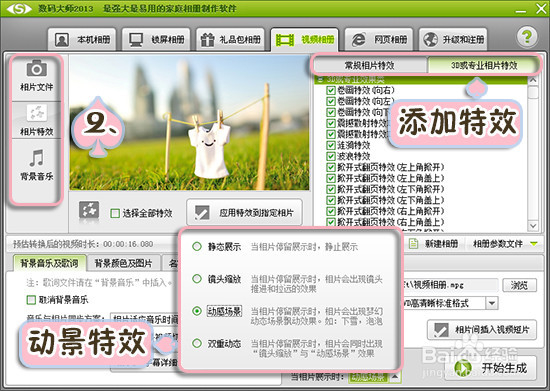The image size is (550, 391).
Task: Open the 当相片展示时 dropdown arrow
Action: [x=395, y=377]
